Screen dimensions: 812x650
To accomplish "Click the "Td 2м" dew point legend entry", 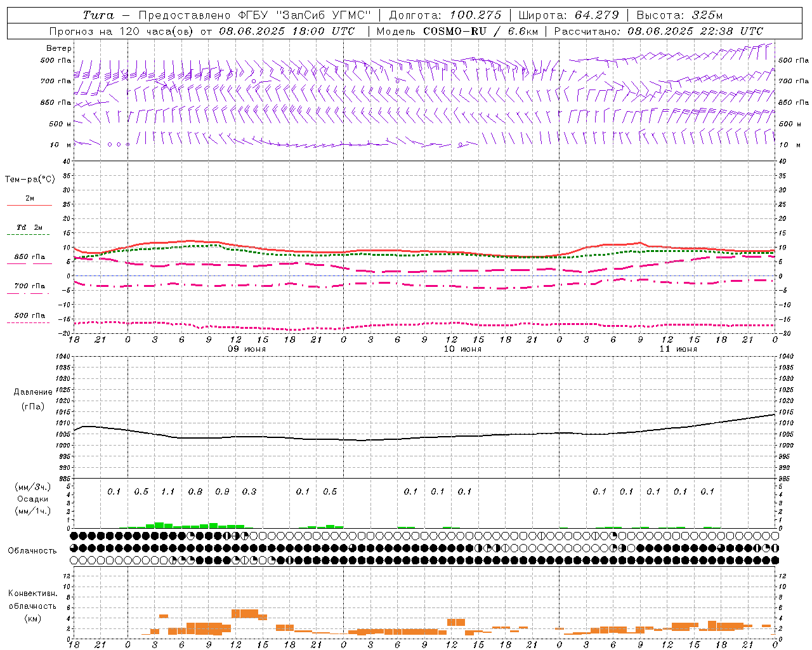I will (30, 227).
